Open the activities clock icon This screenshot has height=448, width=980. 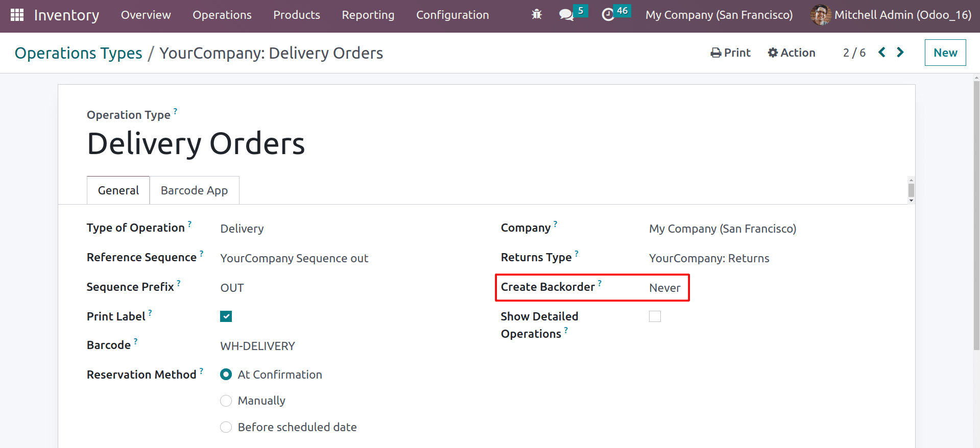point(608,15)
